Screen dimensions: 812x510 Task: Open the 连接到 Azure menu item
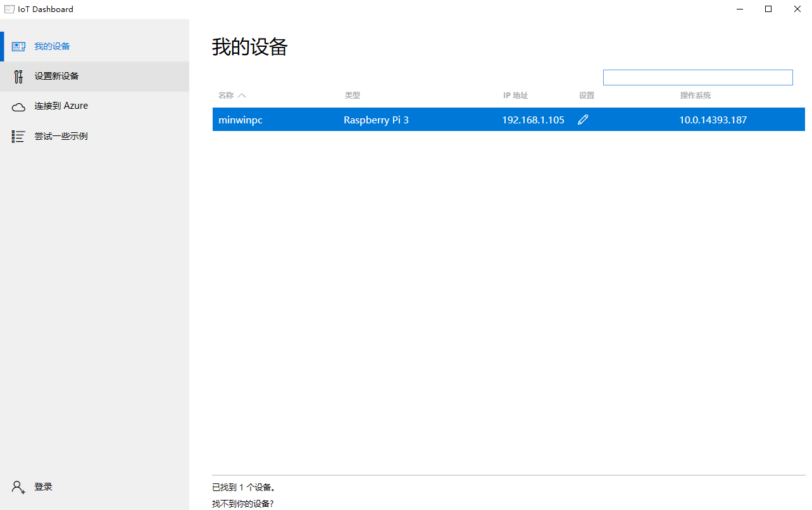(94, 106)
